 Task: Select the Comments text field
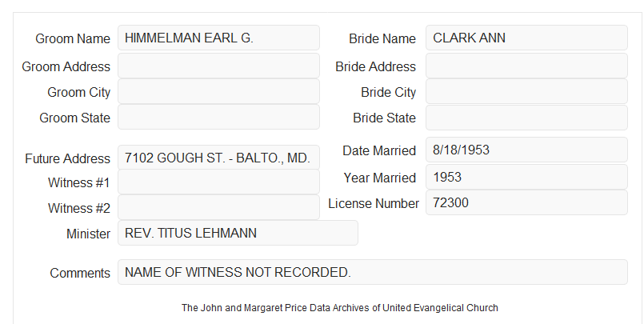click(x=373, y=272)
